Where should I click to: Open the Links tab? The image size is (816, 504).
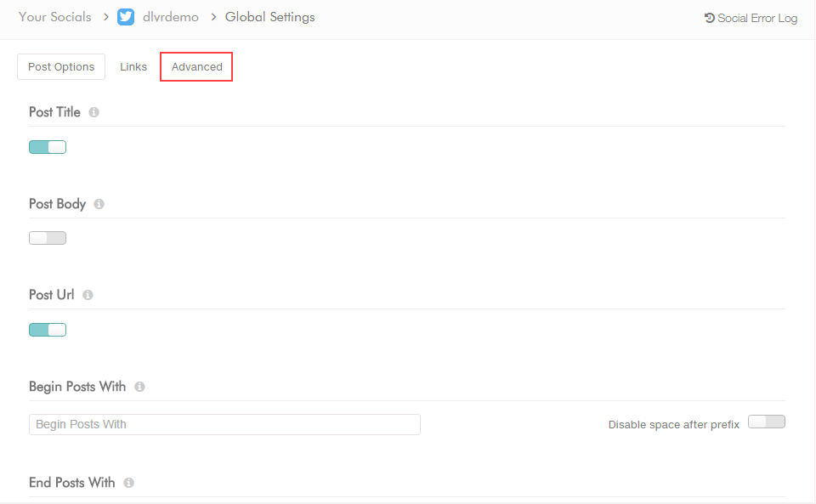pos(133,65)
